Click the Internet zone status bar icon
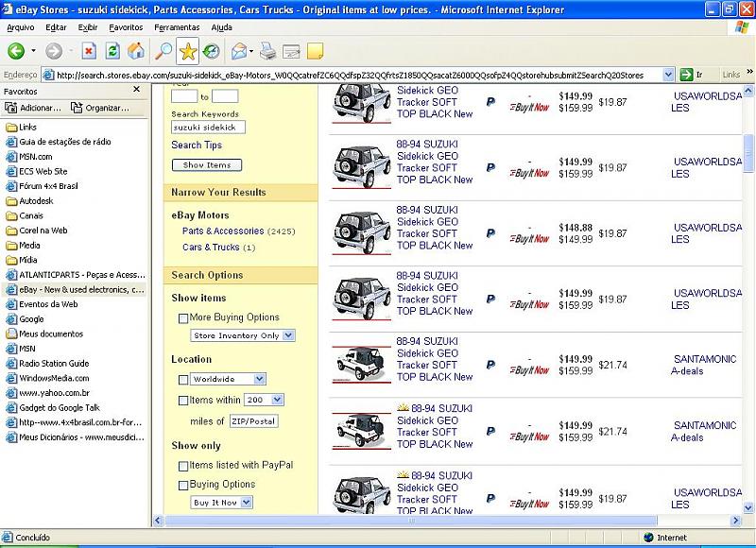 click(x=648, y=538)
